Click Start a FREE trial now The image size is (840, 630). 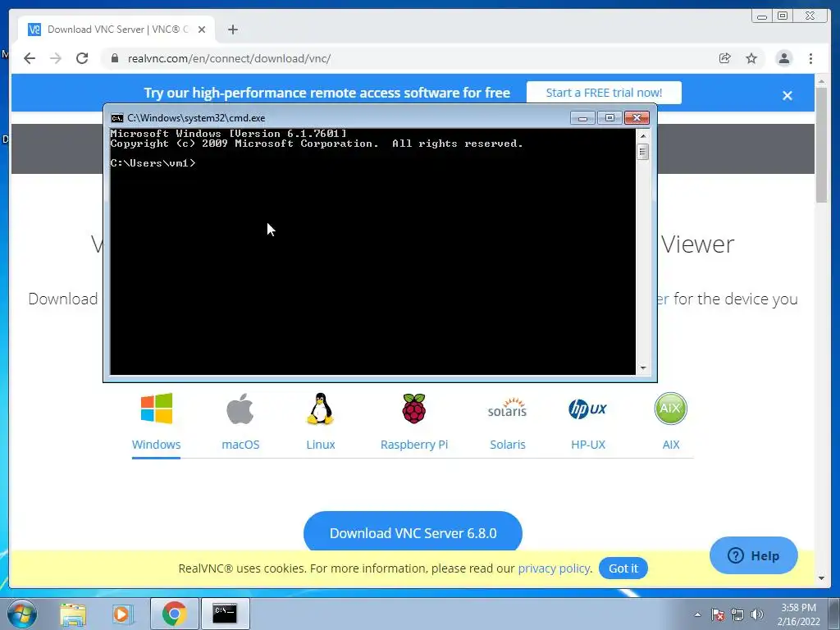coord(604,93)
